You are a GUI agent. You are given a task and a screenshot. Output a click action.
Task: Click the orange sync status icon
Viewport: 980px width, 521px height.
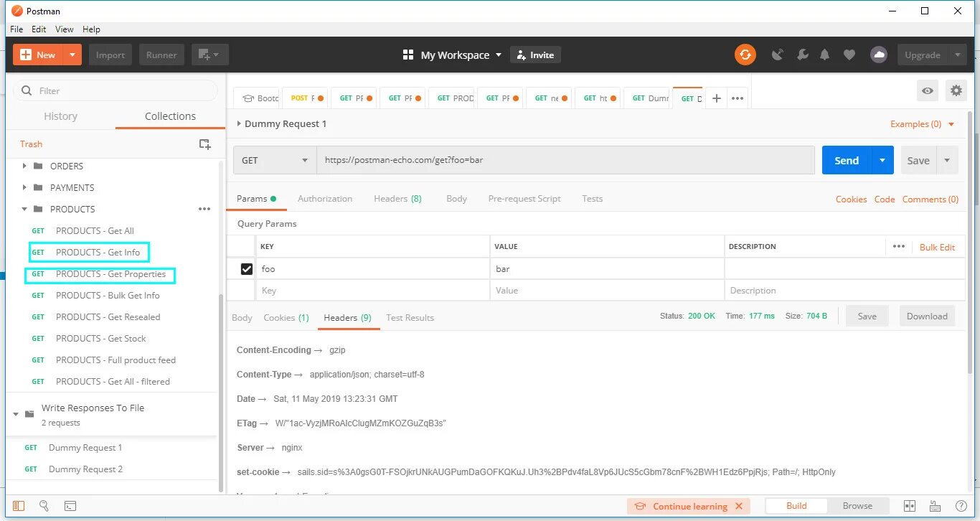point(745,55)
